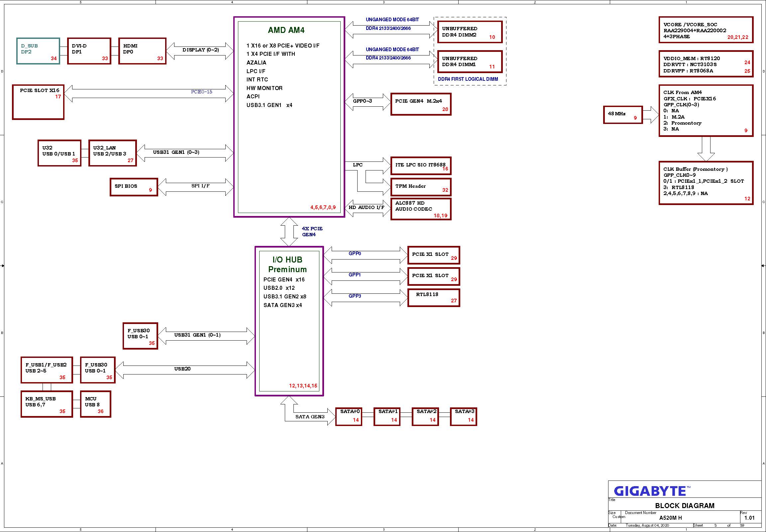
Task: Click the "USB2.0 x12" line
Action: pyautogui.click(x=279, y=288)
